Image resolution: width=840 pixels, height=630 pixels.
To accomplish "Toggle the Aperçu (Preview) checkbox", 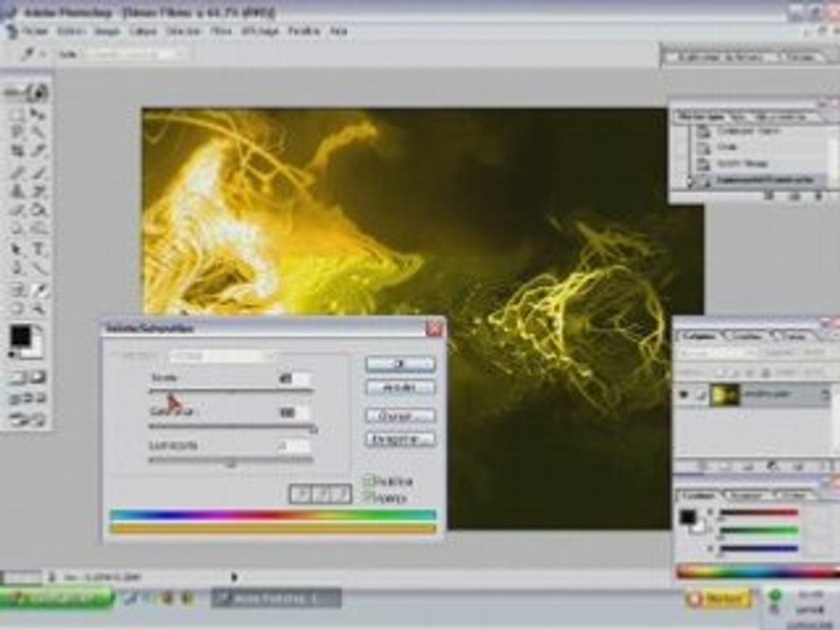I will click(368, 498).
